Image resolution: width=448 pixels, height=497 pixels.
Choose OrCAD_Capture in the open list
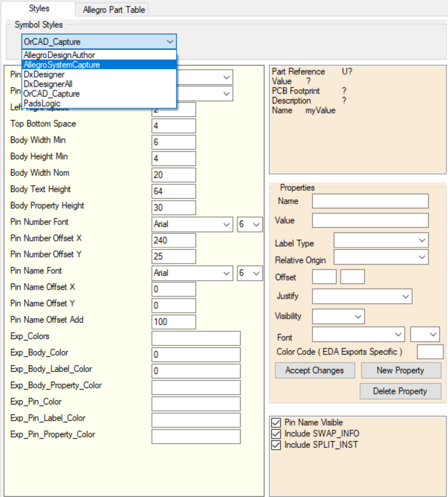pyautogui.click(x=99, y=94)
